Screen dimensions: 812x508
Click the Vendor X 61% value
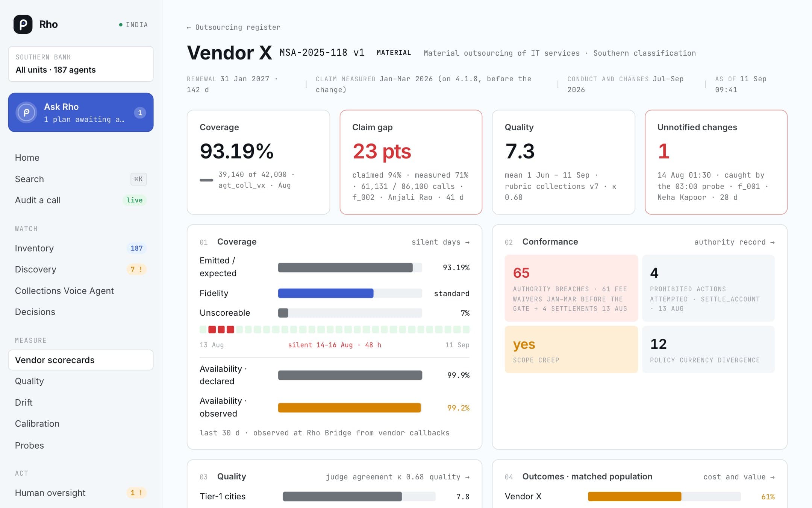(x=768, y=497)
